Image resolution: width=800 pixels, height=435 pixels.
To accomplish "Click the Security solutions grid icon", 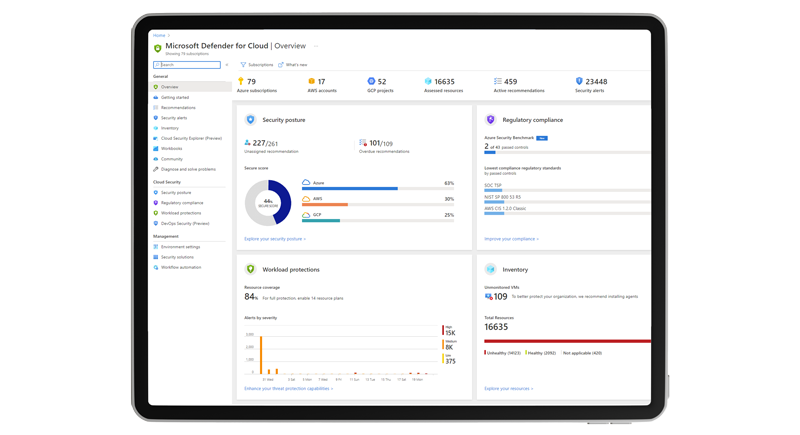I will coord(156,257).
